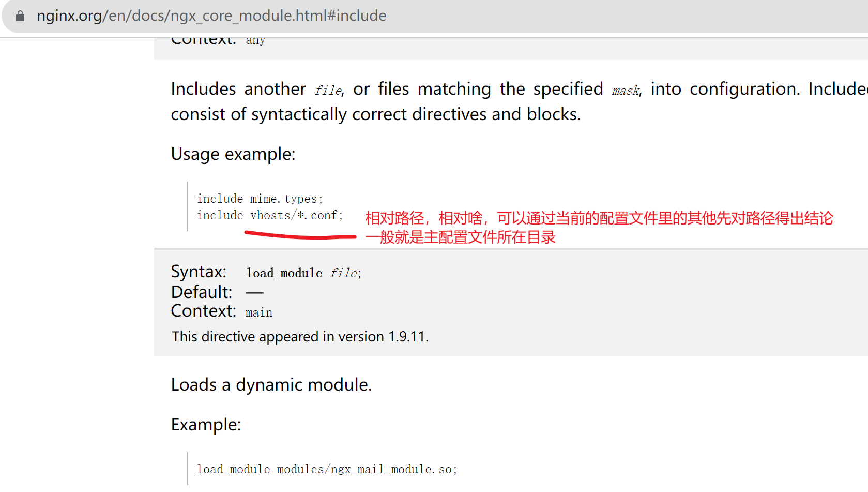Click load_module modules/ngx_mail_module.so; example code
Image resolution: width=868 pixels, height=492 pixels.
point(327,469)
